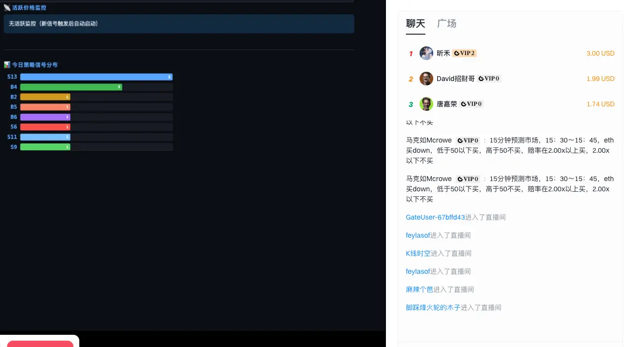Open GateUser-67bffd43 profile link

pos(436,217)
